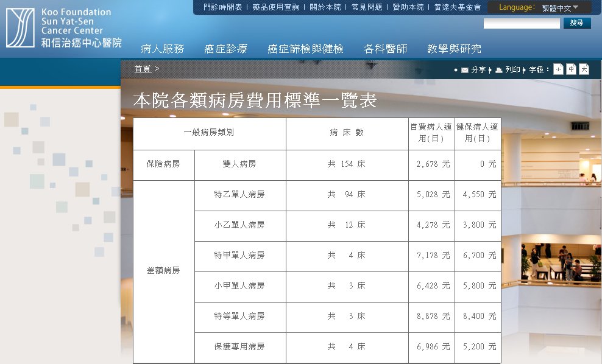Click the 列印 print link

click(x=512, y=70)
